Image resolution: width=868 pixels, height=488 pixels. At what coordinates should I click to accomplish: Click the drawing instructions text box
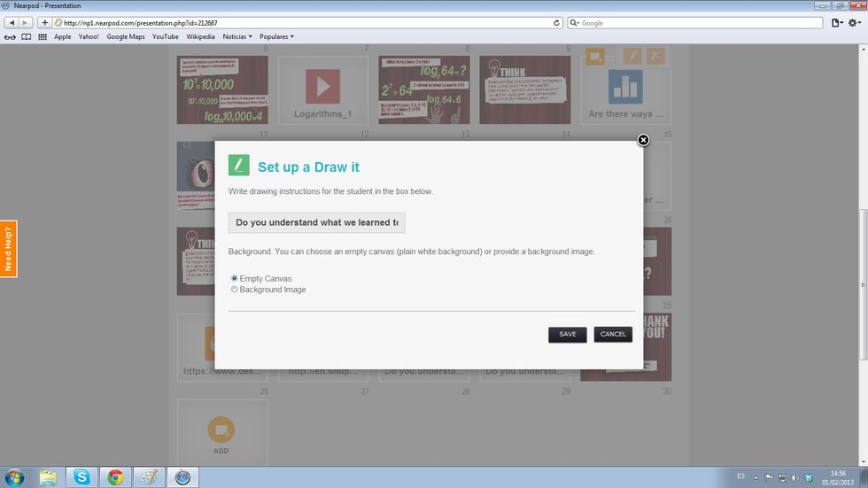(316, 222)
